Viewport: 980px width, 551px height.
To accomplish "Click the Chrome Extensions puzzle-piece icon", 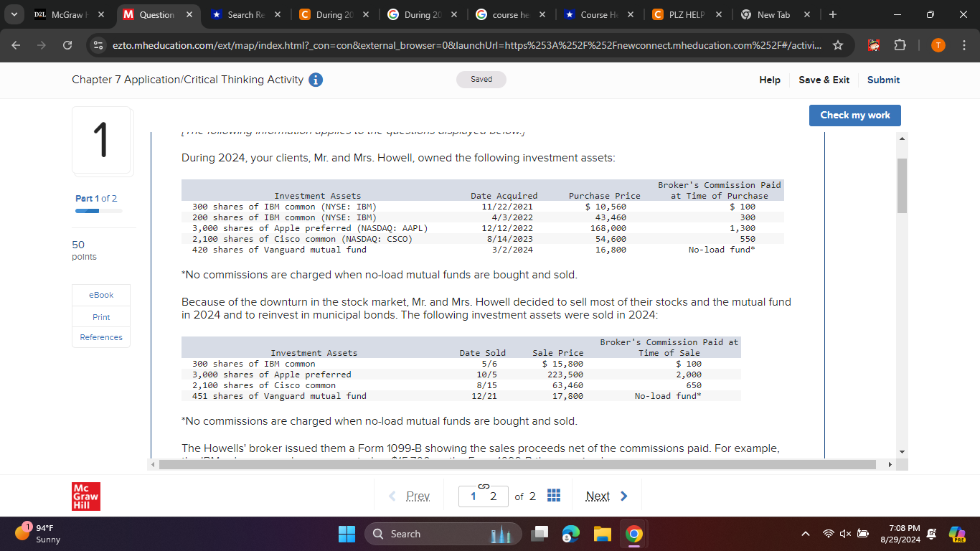I will coord(900,44).
